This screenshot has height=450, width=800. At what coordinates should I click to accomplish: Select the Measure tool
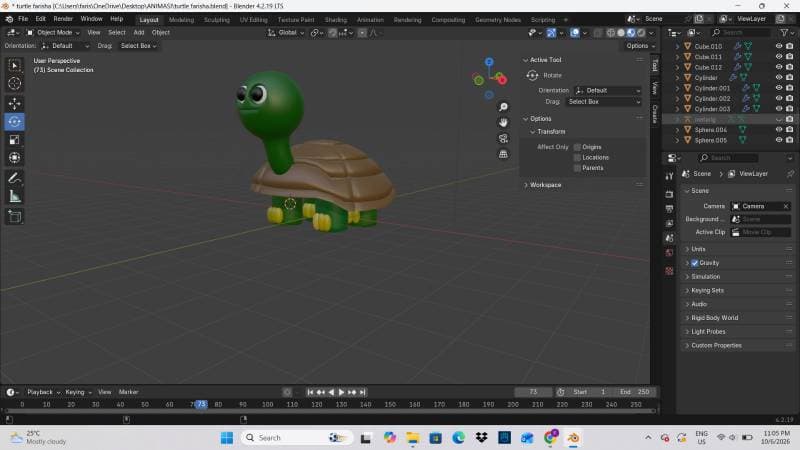pos(14,196)
